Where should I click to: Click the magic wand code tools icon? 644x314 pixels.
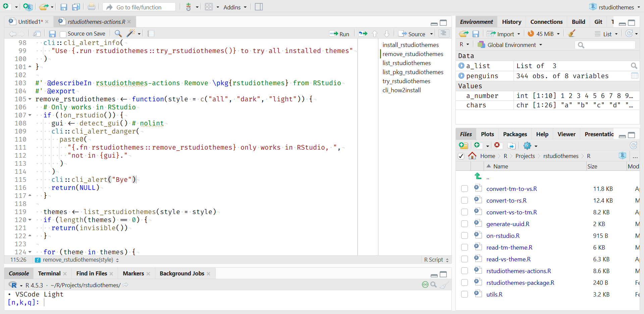[x=131, y=34]
